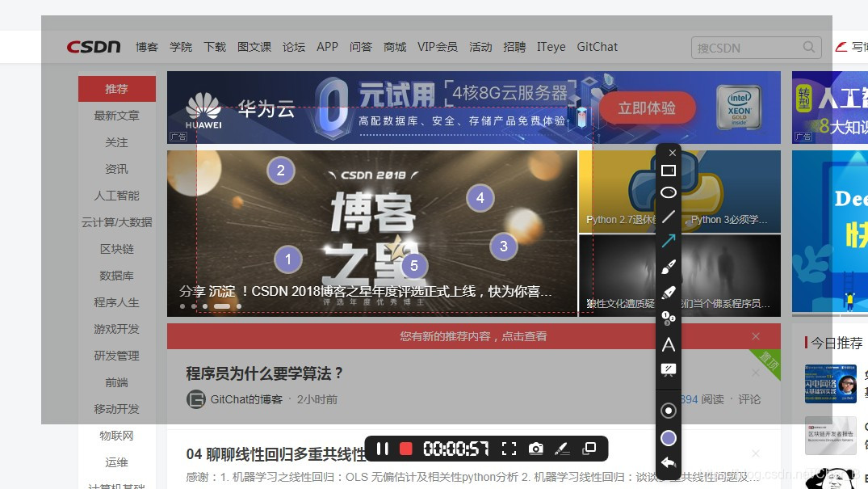
Task: Select 云计算/大数据 sidebar category
Action: 117,222
